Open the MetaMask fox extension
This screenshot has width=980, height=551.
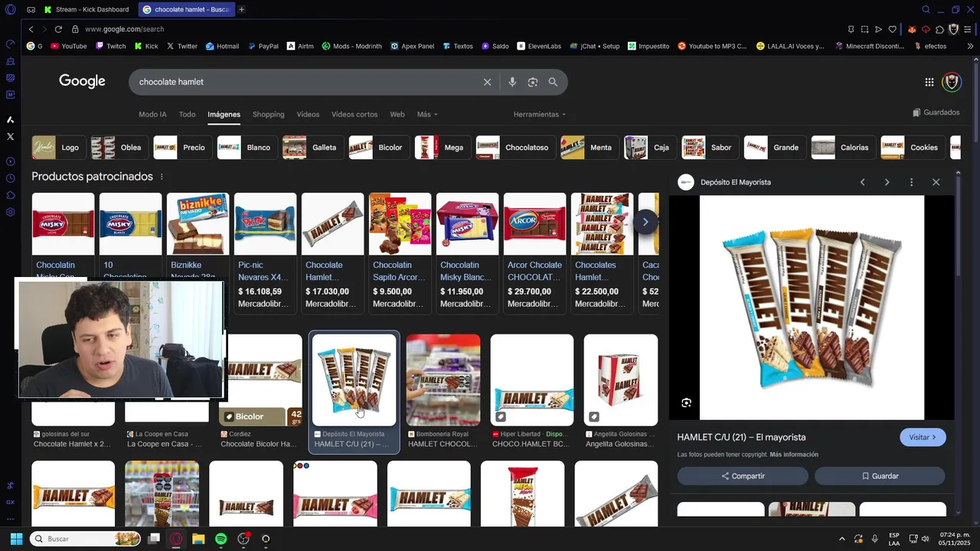(912, 29)
